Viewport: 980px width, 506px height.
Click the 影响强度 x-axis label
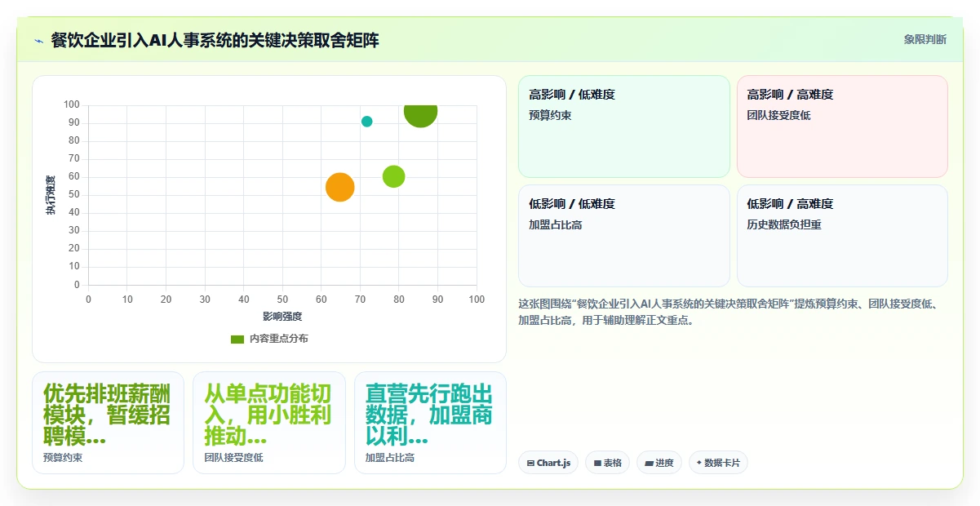point(282,317)
